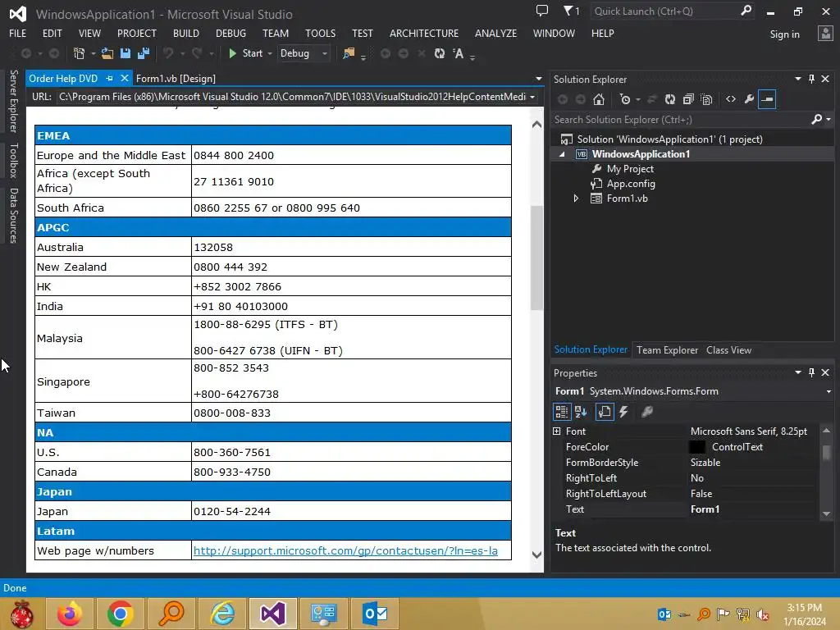This screenshot has width=840, height=630.
Task: Click the Open File folder icon
Action: tap(107, 53)
